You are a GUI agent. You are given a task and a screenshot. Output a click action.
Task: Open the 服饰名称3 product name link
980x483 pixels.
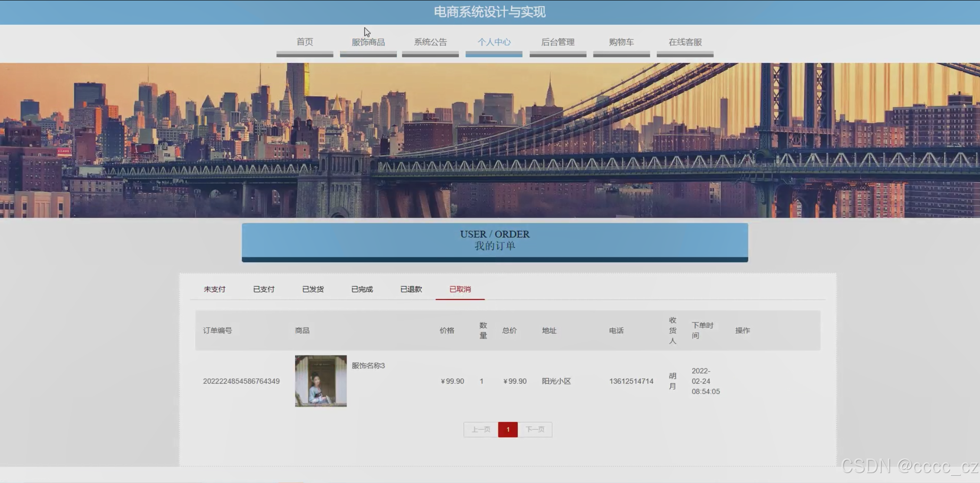pyautogui.click(x=368, y=365)
